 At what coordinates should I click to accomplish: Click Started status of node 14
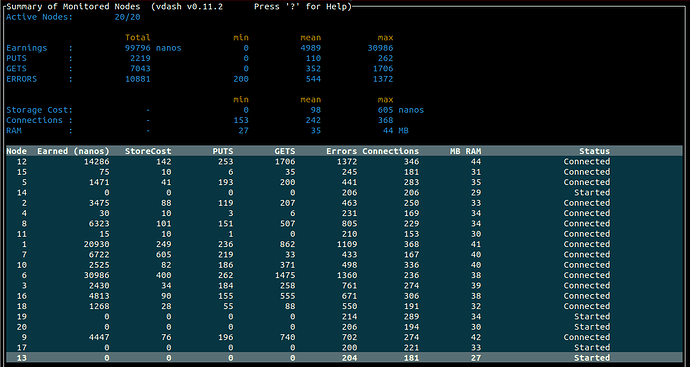[x=592, y=193]
